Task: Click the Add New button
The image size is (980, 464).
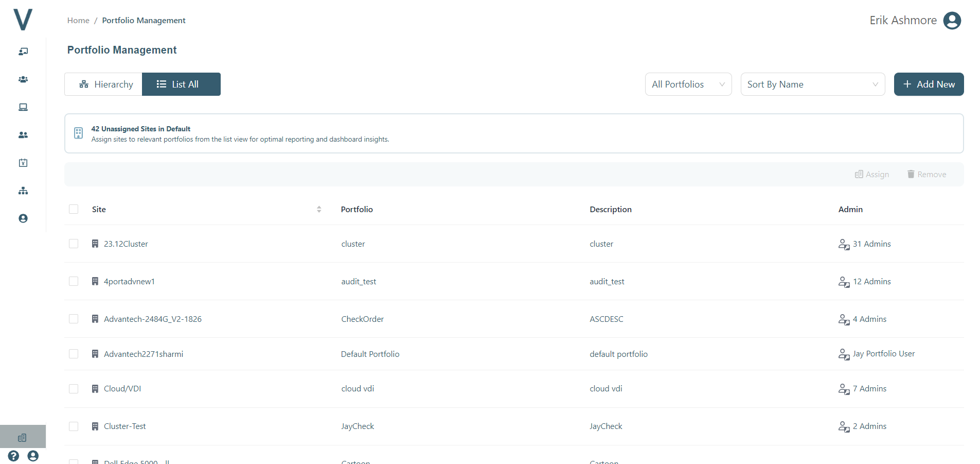Action: (x=929, y=84)
